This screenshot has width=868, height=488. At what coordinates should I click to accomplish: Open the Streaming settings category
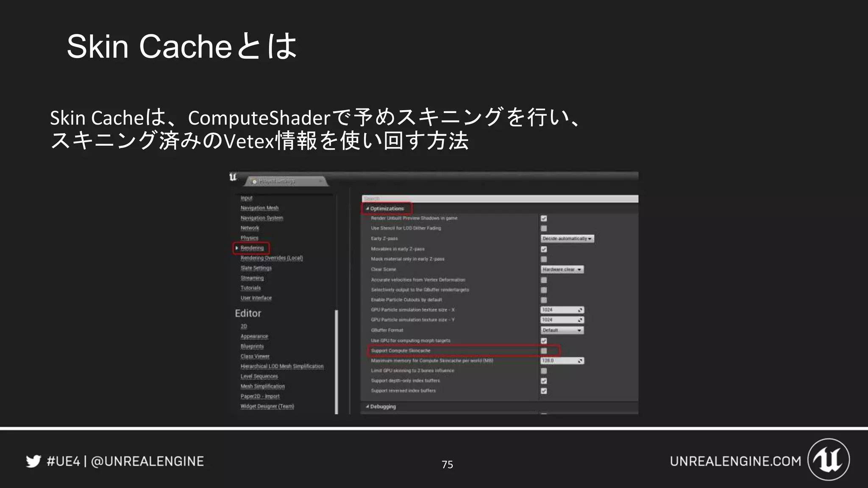[252, 278]
